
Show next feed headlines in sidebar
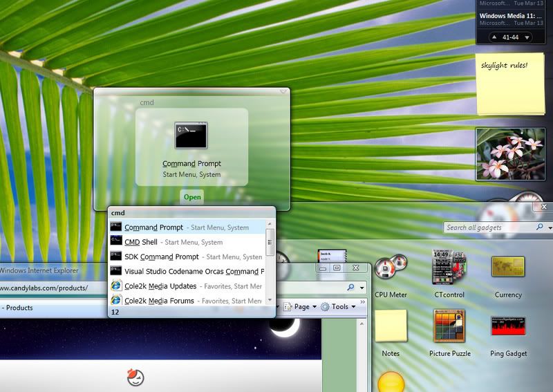527,37
